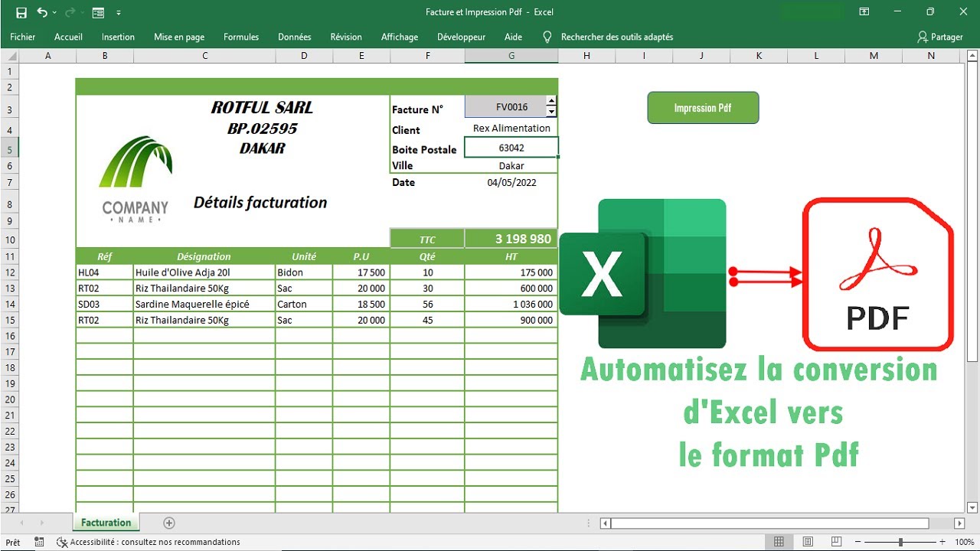Select the Carton unit cell

click(304, 304)
